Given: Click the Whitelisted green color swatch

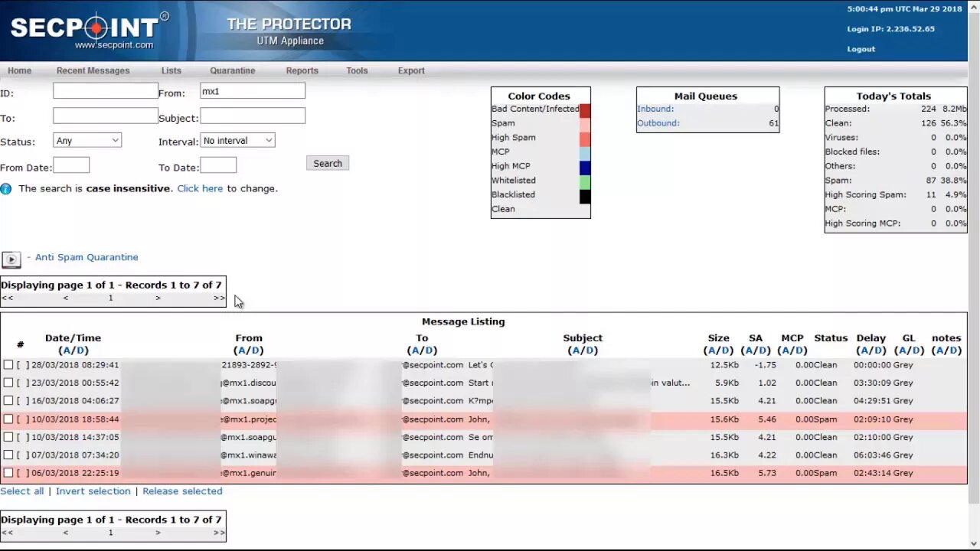Looking at the screenshot, I should [585, 182].
